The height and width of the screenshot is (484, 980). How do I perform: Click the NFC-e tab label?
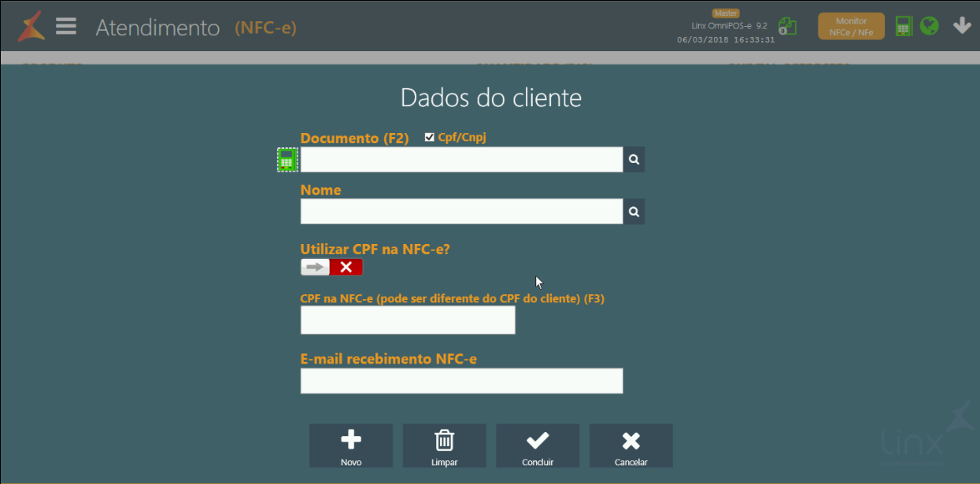[267, 27]
